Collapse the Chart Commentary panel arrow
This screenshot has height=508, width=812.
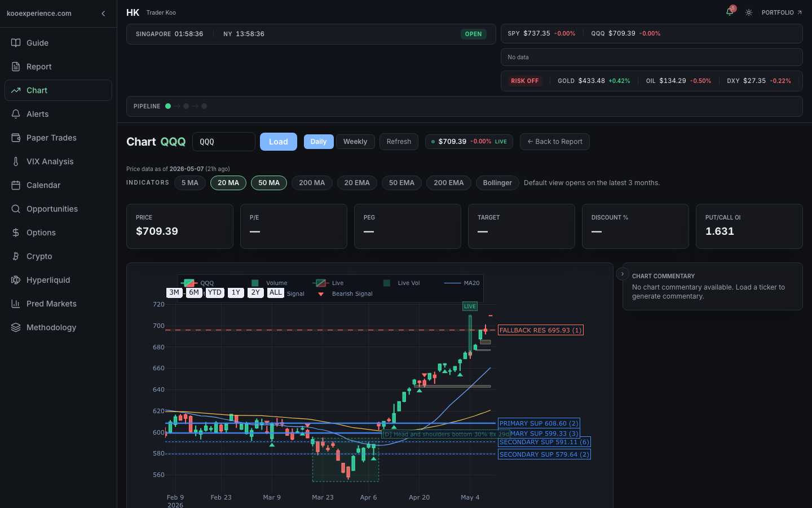(622, 274)
